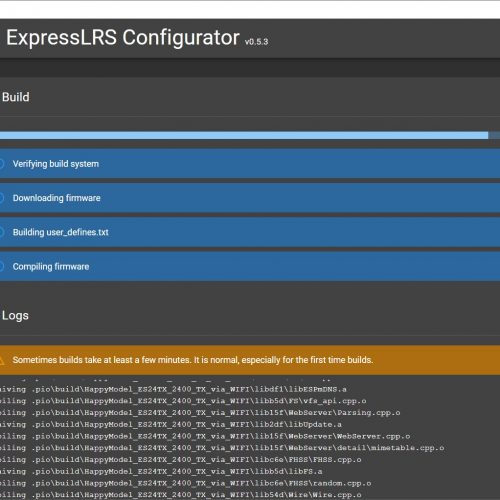
Task: Click the Logs section heading
Action: click(15, 315)
